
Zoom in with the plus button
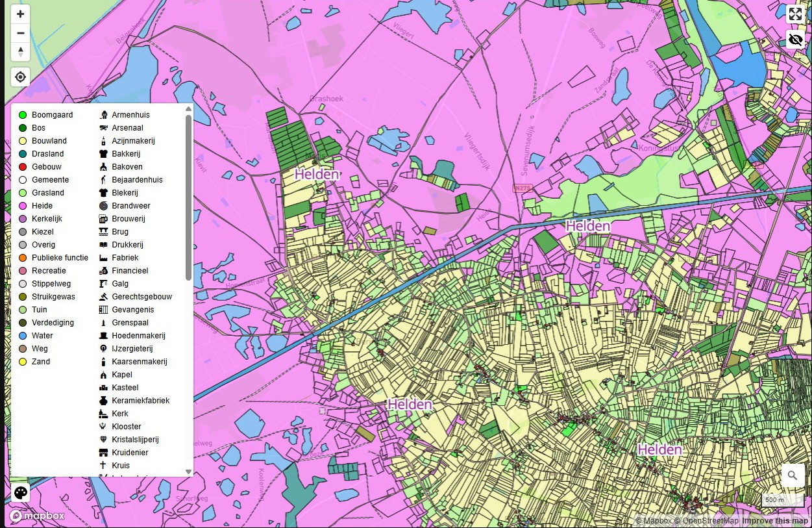21,14
